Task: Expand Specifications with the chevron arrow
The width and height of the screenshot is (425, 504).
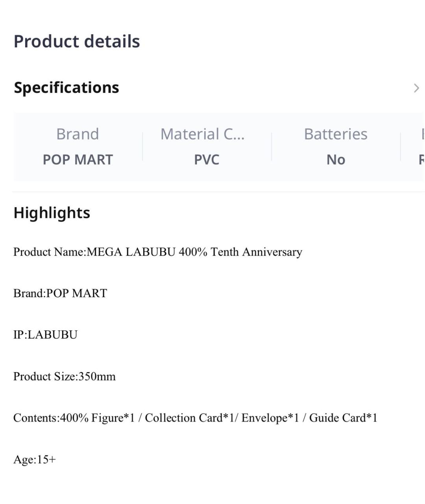Action: (x=416, y=88)
